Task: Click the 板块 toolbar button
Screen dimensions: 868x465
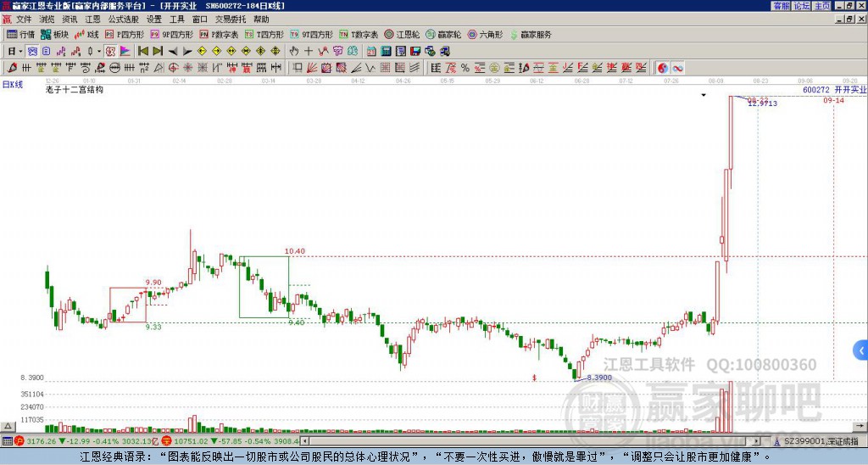Action: (55, 34)
